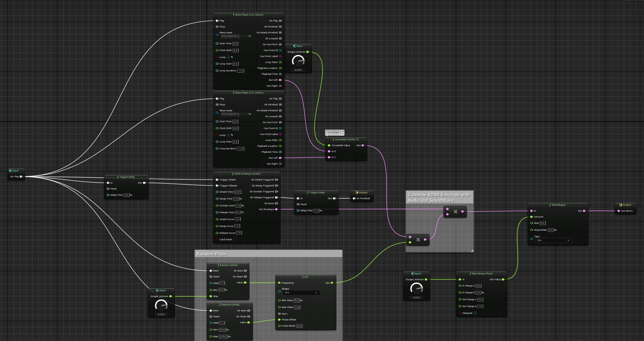Image resolution: width=644 pixels, height=341 pixels.
Task: Browse to asset on top Wave Player
Action: 246,36
